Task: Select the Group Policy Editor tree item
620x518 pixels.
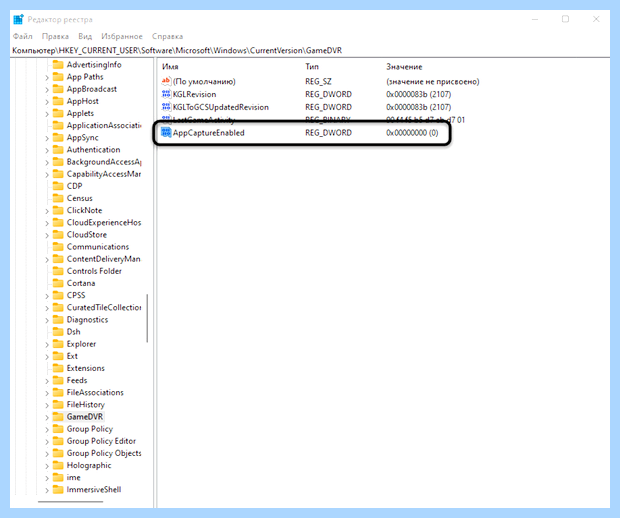Action: click(101, 441)
